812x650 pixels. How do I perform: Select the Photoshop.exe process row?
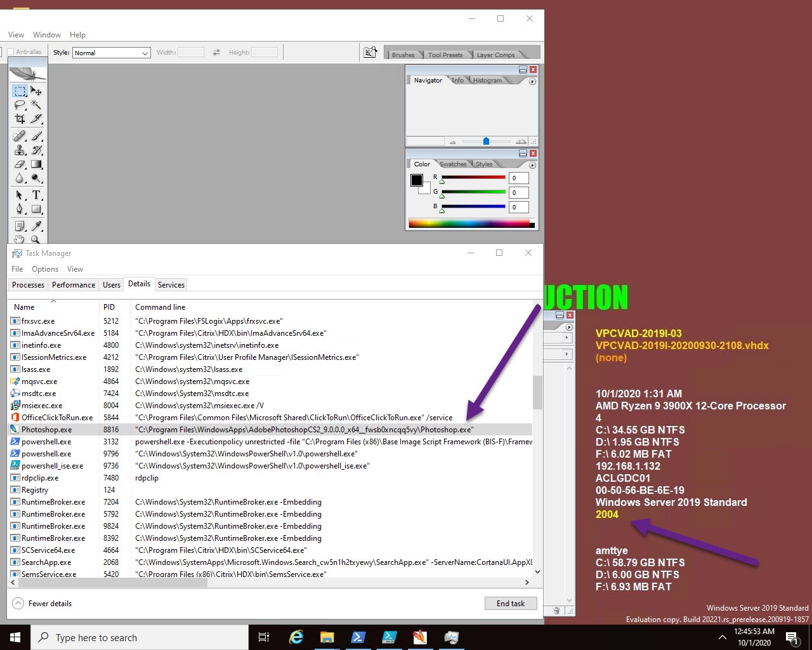point(270,430)
